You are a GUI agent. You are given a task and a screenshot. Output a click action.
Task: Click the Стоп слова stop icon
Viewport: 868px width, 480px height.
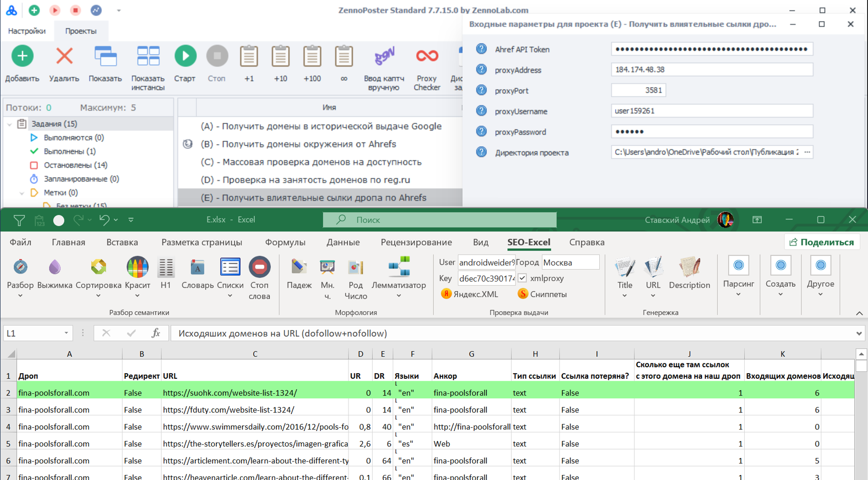[259, 267]
